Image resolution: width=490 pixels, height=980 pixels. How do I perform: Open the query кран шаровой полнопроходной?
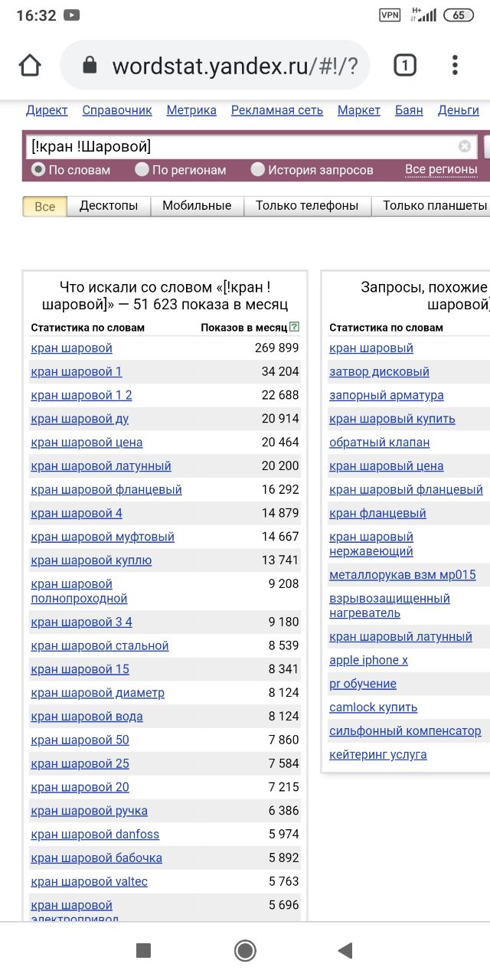click(79, 591)
